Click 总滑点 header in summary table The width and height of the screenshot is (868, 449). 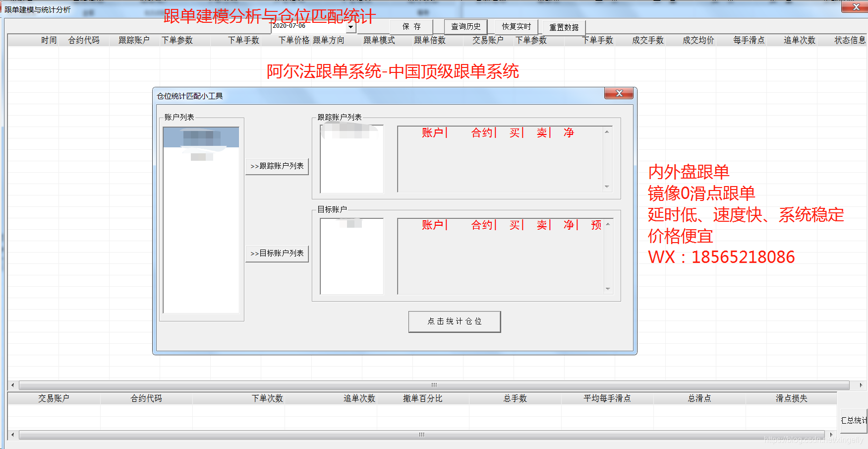(699, 398)
